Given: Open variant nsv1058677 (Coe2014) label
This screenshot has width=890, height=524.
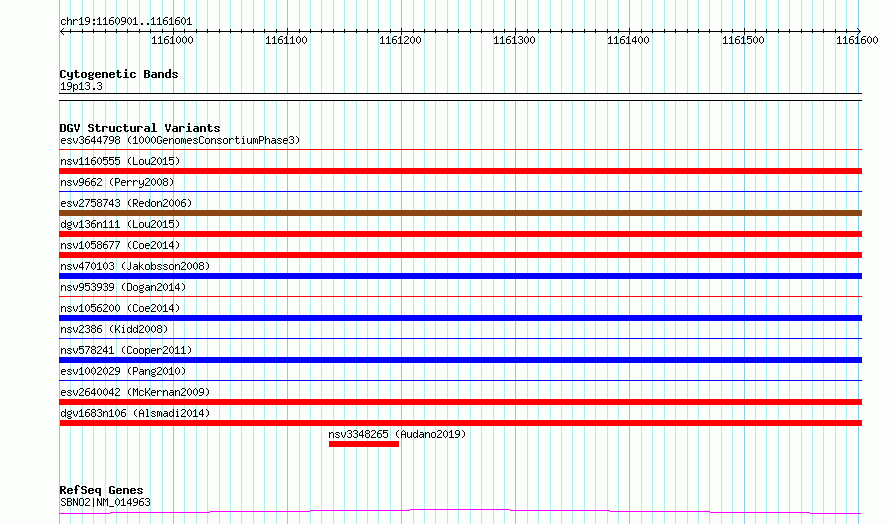Looking at the screenshot, I should pyautogui.click(x=120, y=245).
